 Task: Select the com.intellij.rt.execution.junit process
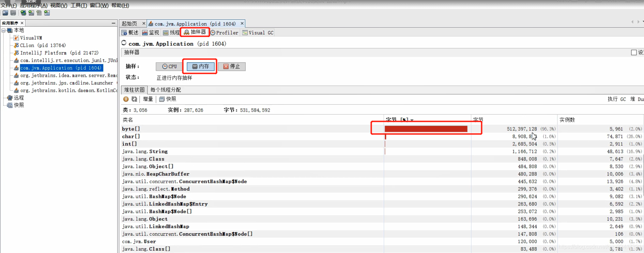(65, 60)
